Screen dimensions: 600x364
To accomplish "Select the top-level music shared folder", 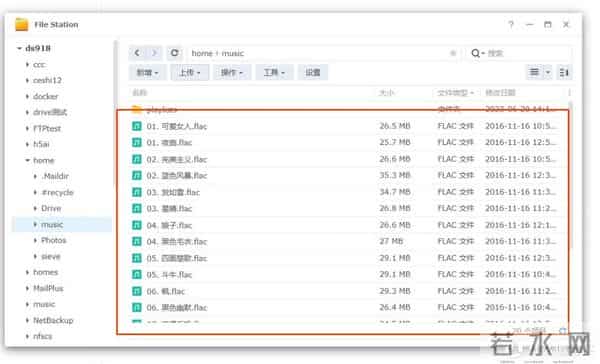I will point(44,304).
